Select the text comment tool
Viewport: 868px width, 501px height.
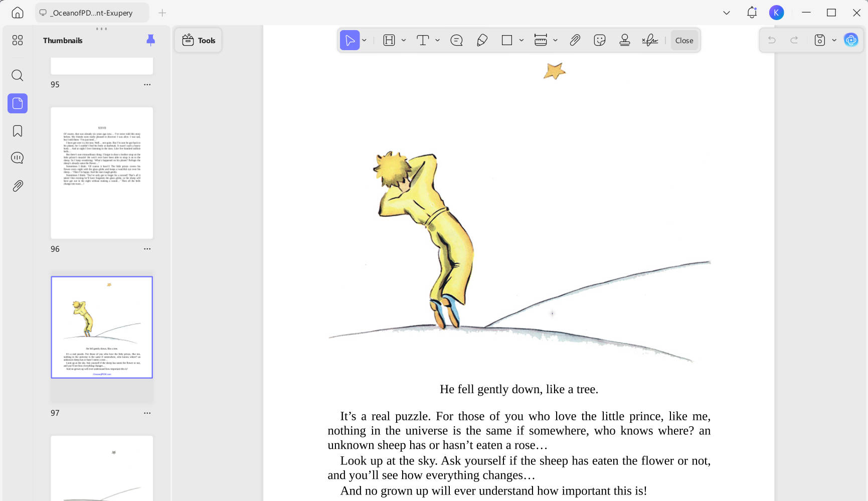423,40
